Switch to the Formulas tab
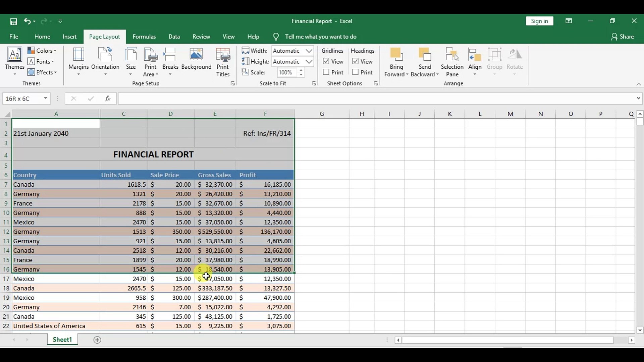The image size is (644, 362). 144,37
